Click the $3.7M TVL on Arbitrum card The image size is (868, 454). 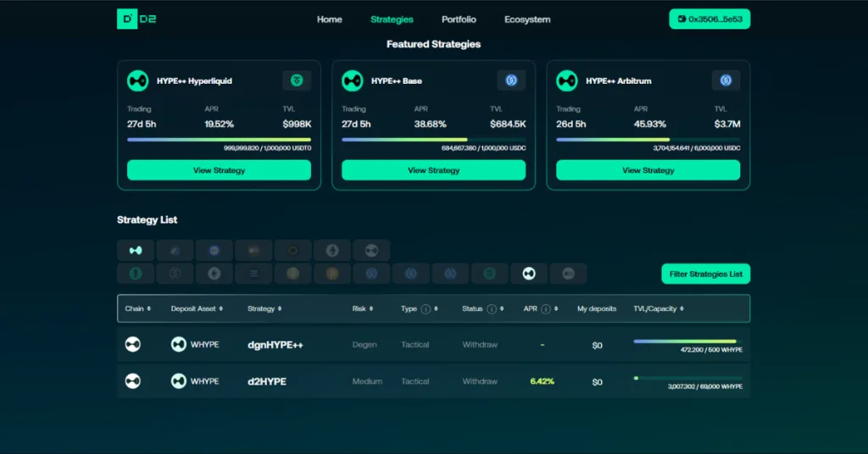pyautogui.click(x=726, y=124)
